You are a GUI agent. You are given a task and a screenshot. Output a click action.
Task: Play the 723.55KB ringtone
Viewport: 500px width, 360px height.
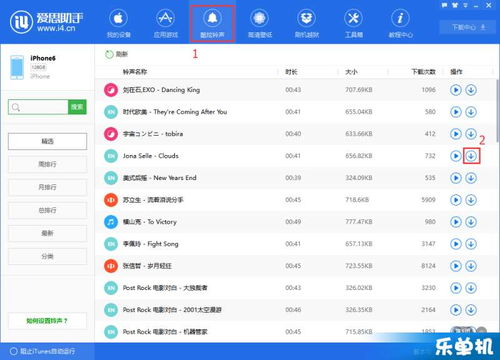[456, 266]
